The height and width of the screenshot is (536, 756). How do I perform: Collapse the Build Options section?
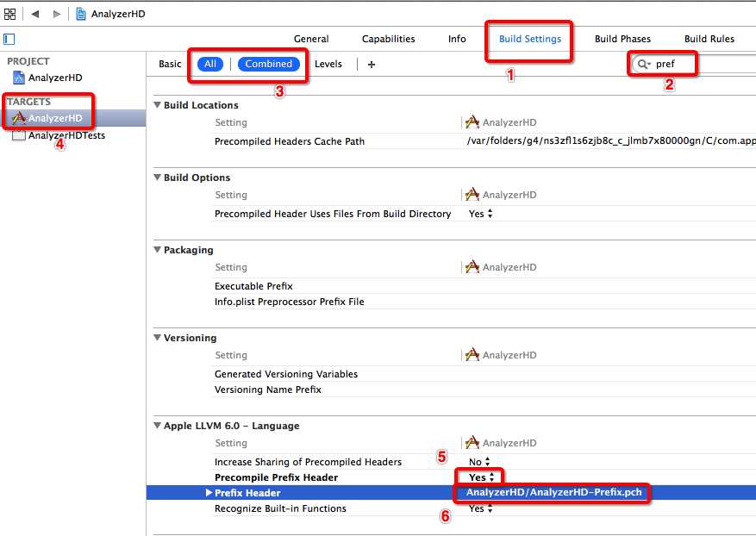click(157, 177)
